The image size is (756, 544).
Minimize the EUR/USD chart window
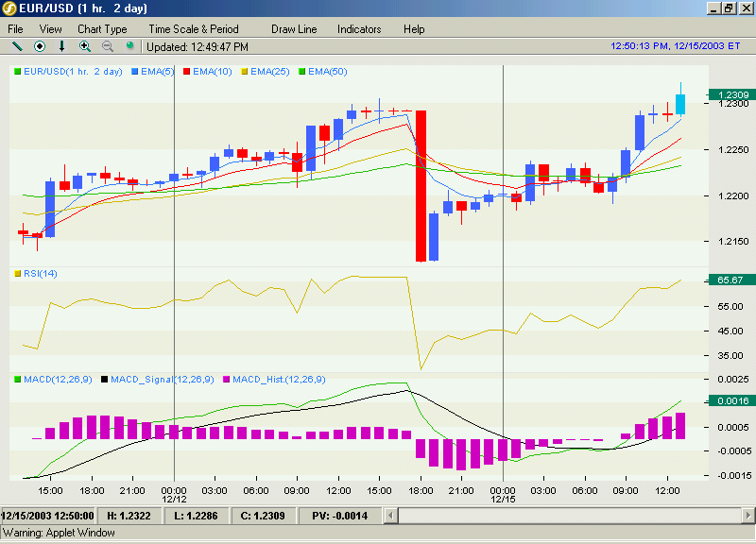pyautogui.click(x=714, y=8)
